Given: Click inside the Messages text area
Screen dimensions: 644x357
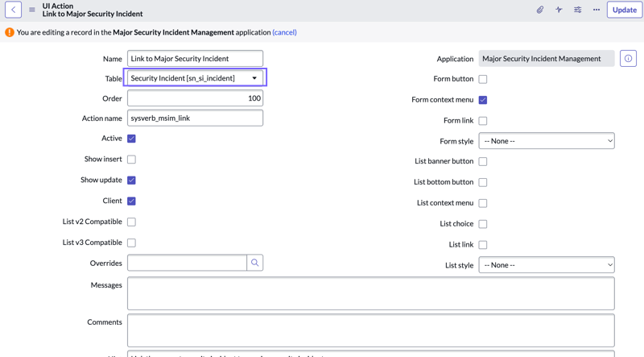Looking at the screenshot, I should pos(371,293).
